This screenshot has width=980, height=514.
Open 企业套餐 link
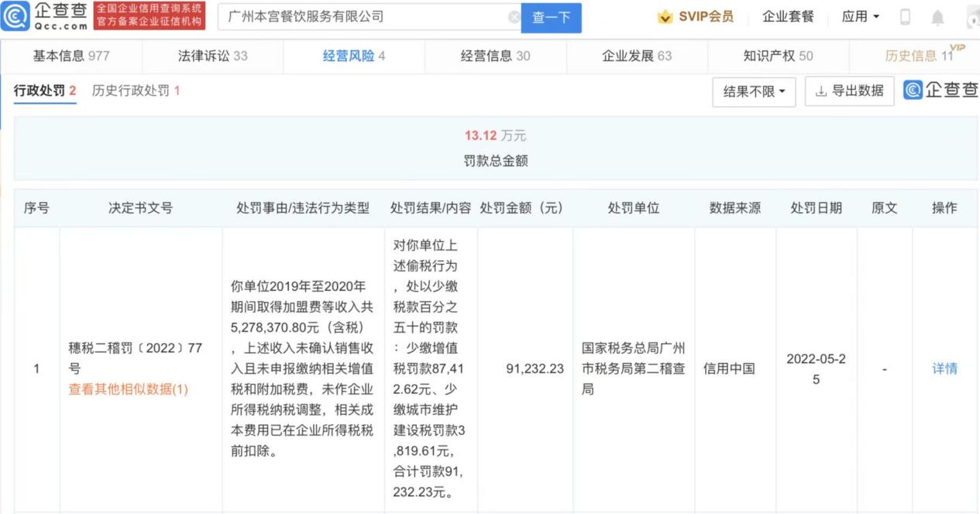click(x=788, y=17)
